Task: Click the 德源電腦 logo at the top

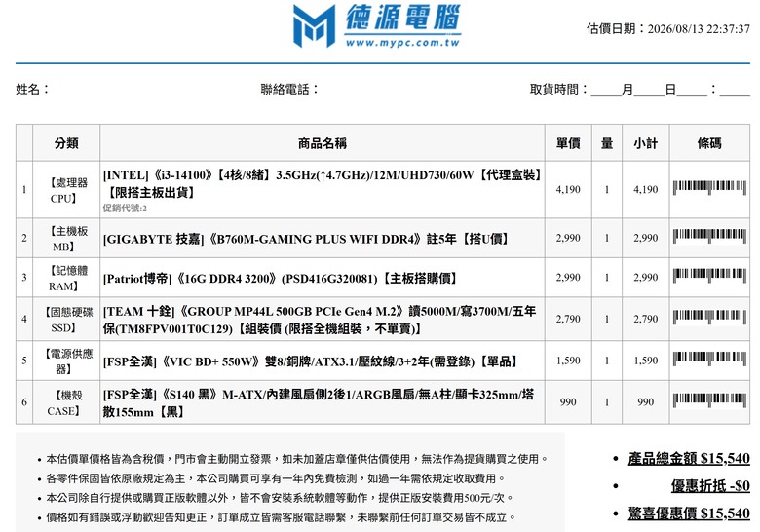Action: pos(377,25)
